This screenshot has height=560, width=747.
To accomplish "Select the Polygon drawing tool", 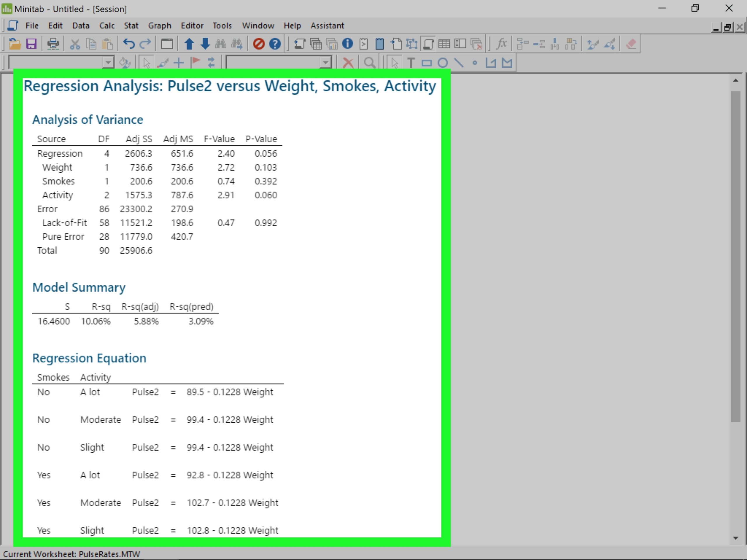I will 507,63.
